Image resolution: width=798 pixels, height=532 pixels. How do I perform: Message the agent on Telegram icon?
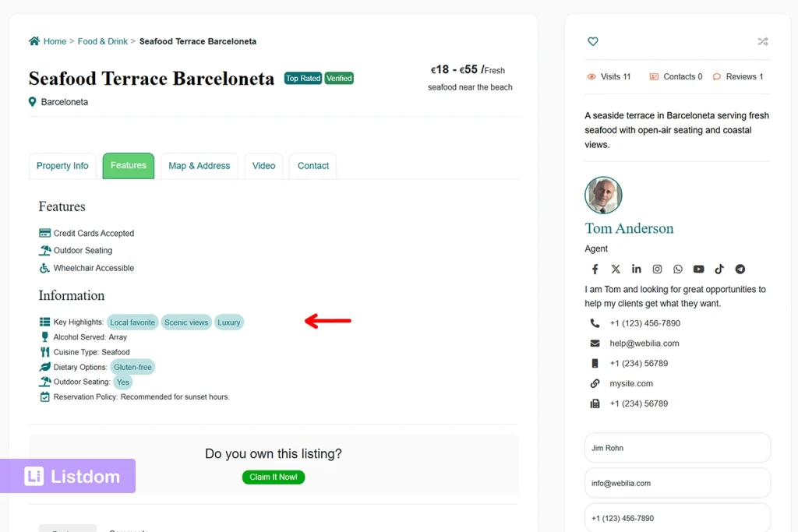pos(739,269)
